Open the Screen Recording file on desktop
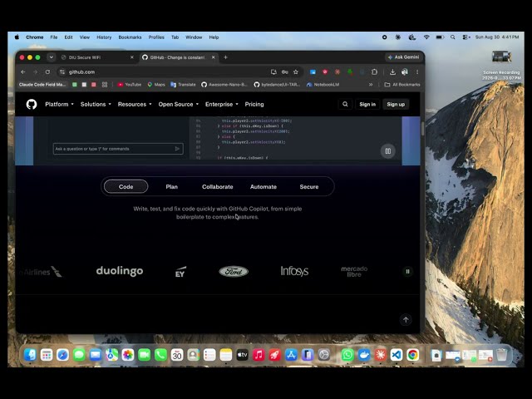The width and height of the screenshot is (532, 399). (501, 65)
